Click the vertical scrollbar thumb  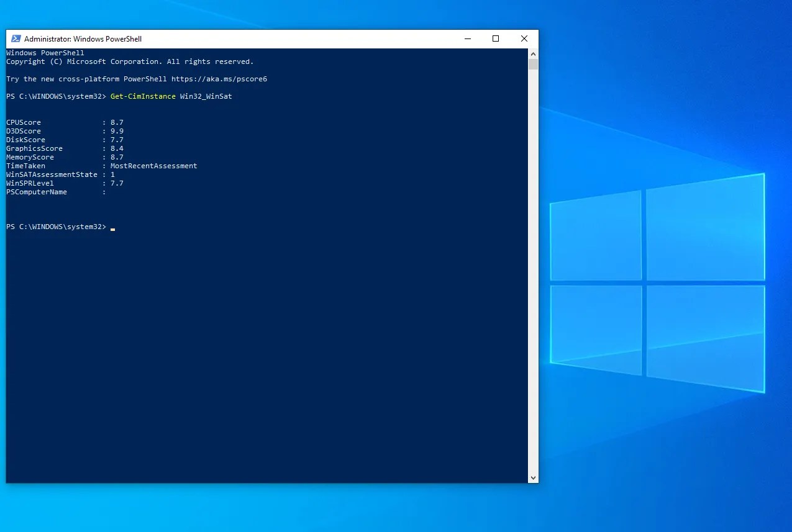point(533,64)
